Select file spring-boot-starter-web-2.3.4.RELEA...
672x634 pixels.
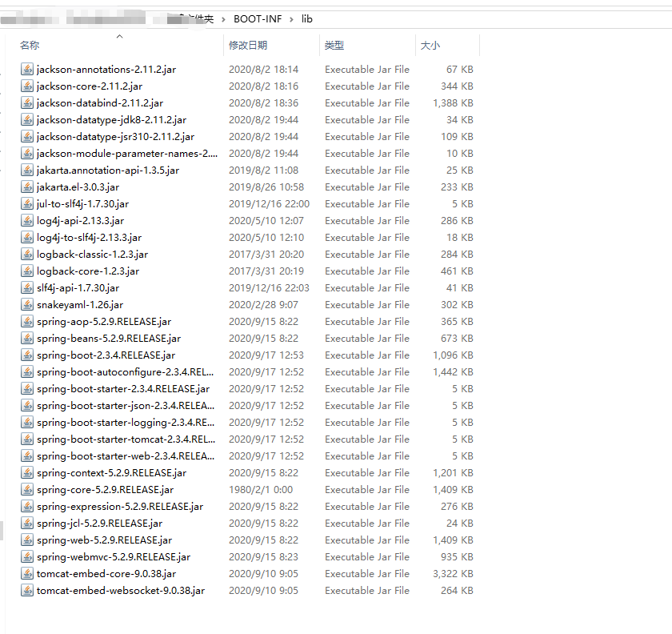click(x=126, y=456)
